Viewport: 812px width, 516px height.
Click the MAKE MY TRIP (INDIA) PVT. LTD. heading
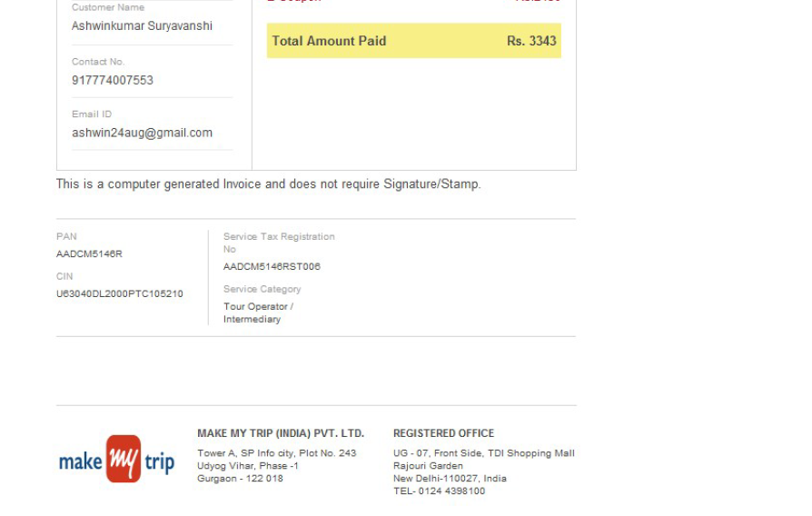281,433
